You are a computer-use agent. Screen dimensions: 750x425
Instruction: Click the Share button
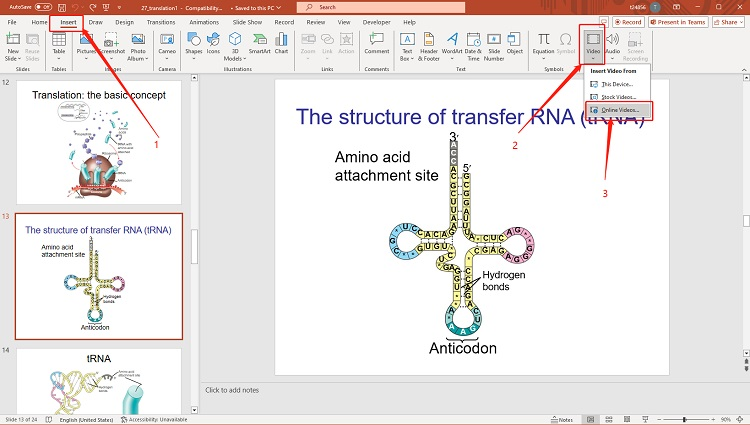point(728,22)
